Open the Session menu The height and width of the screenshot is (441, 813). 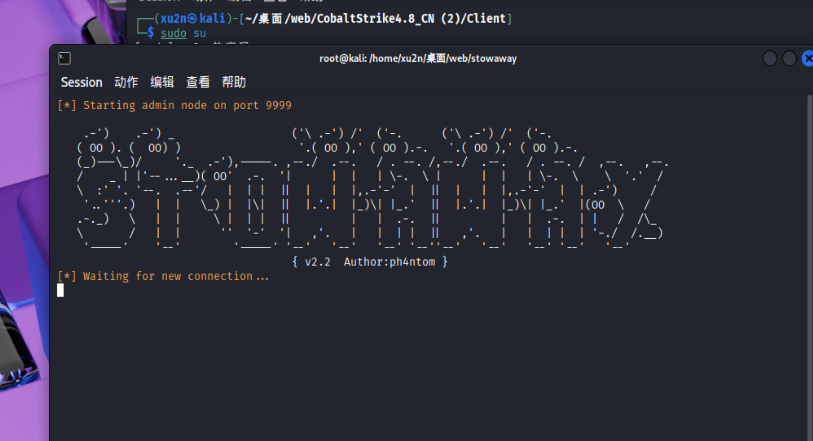(81, 82)
